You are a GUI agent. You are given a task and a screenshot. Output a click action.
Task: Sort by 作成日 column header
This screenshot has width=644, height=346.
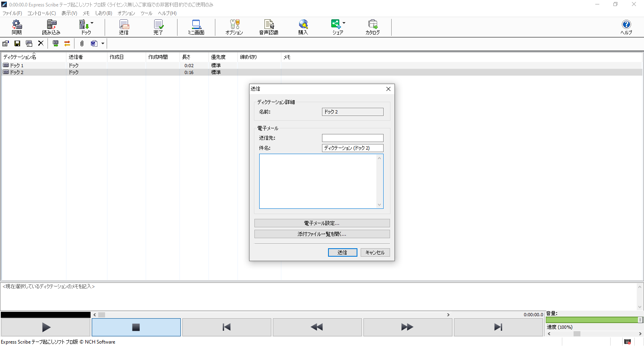coord(126,57)
